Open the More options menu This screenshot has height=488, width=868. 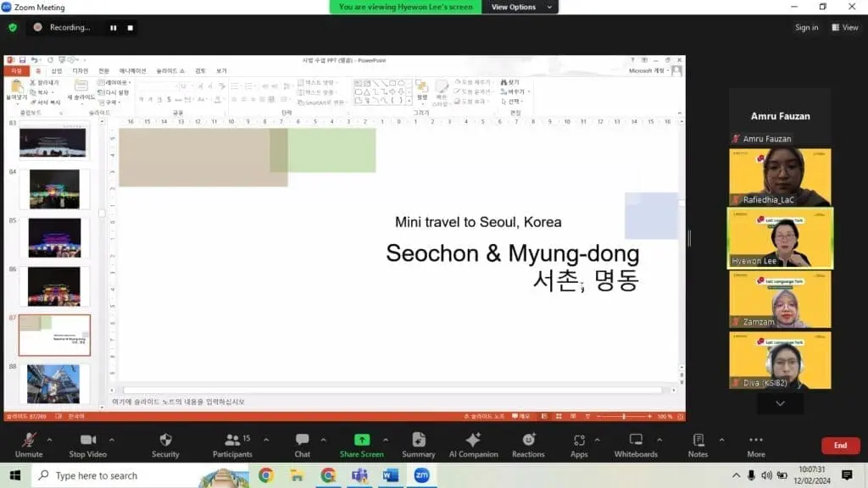[756, 444]
